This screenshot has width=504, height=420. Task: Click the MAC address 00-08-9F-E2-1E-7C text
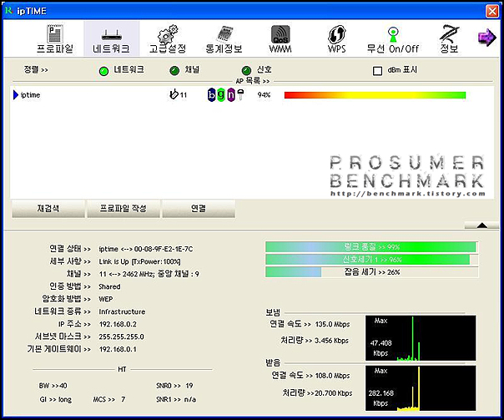pos(164,249)
